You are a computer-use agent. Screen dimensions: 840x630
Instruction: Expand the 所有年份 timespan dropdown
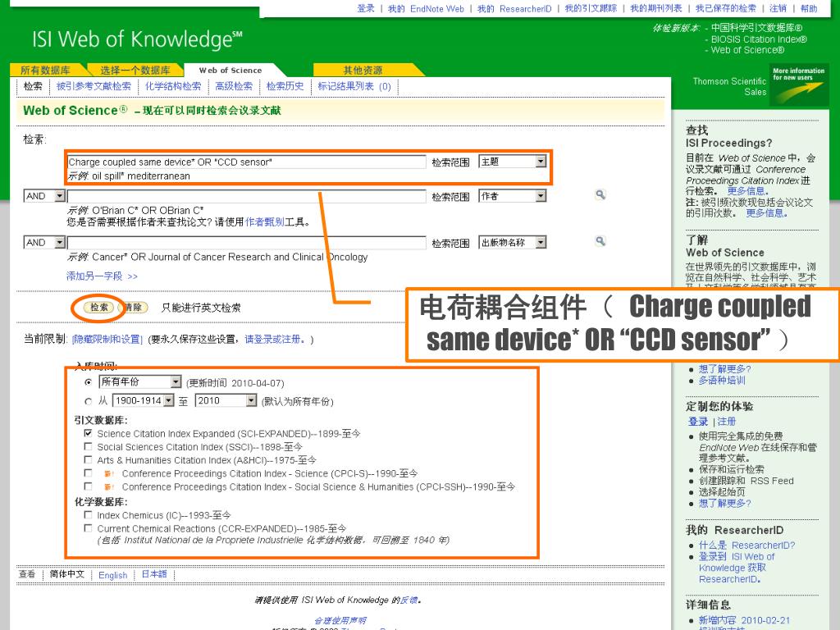(140, 382)
